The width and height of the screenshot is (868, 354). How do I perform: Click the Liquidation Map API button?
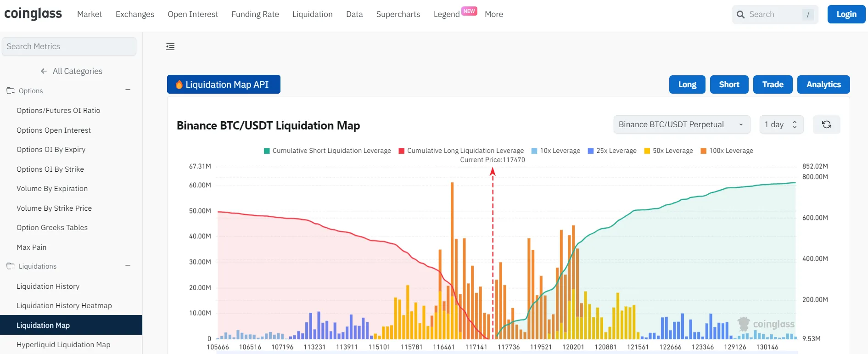coord(224,84)
